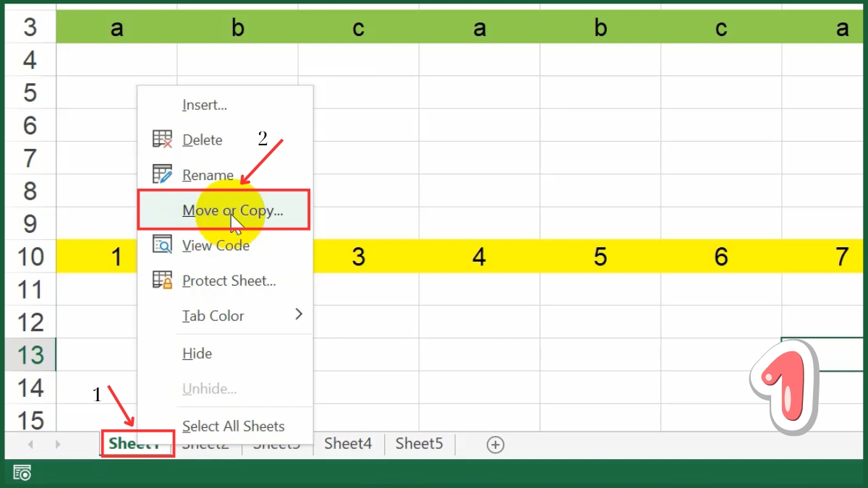868x488 pixels.
Task: Select row header 4
Action: [x=30, y=60]
